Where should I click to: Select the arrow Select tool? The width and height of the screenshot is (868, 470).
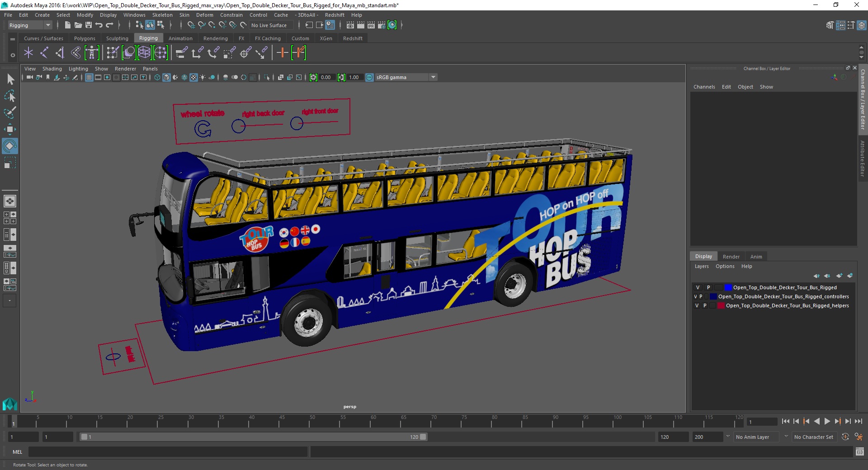click(10, 80)
